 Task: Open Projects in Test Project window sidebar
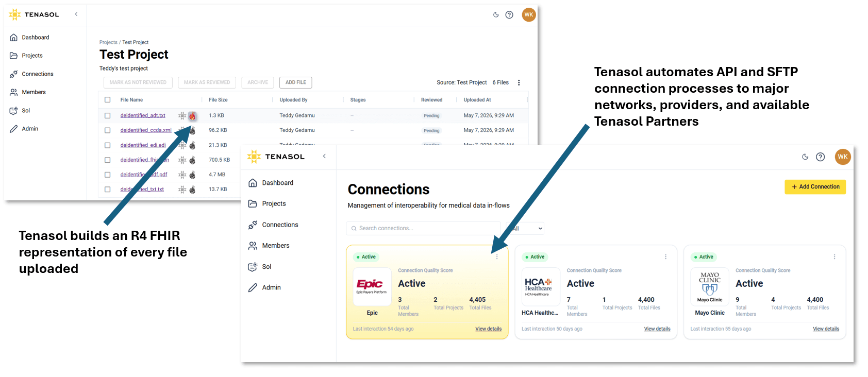point(26,56)
